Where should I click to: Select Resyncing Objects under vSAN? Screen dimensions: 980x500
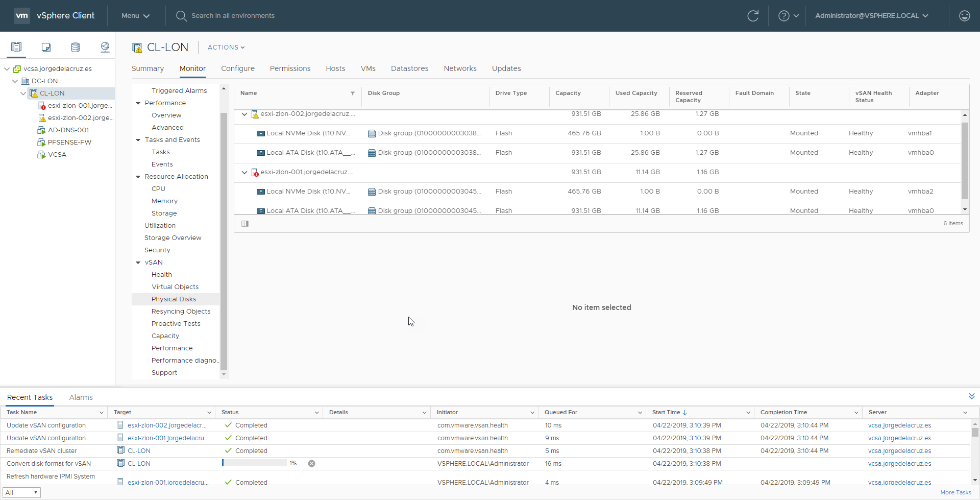[x=181, y=312]
